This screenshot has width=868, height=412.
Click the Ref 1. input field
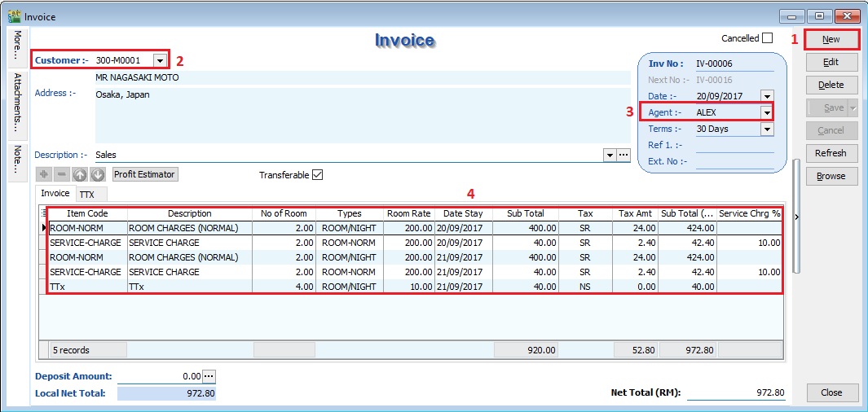click(734, 145)
